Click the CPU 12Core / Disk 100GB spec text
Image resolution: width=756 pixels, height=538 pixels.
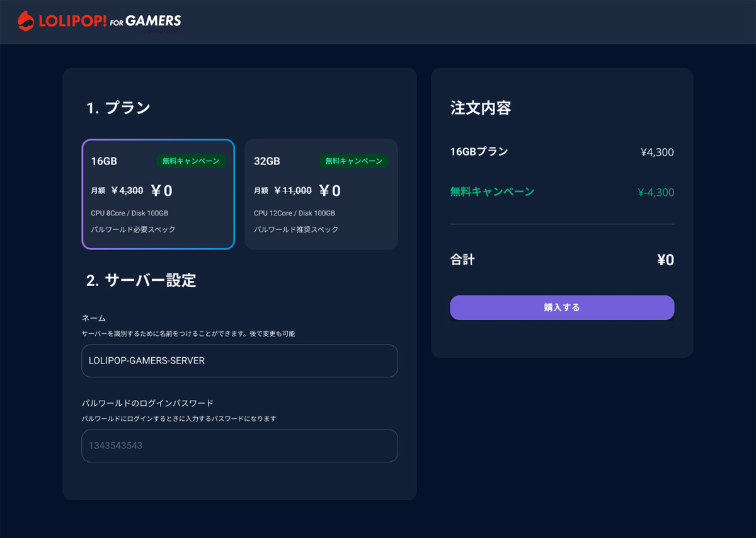[294, 213]
